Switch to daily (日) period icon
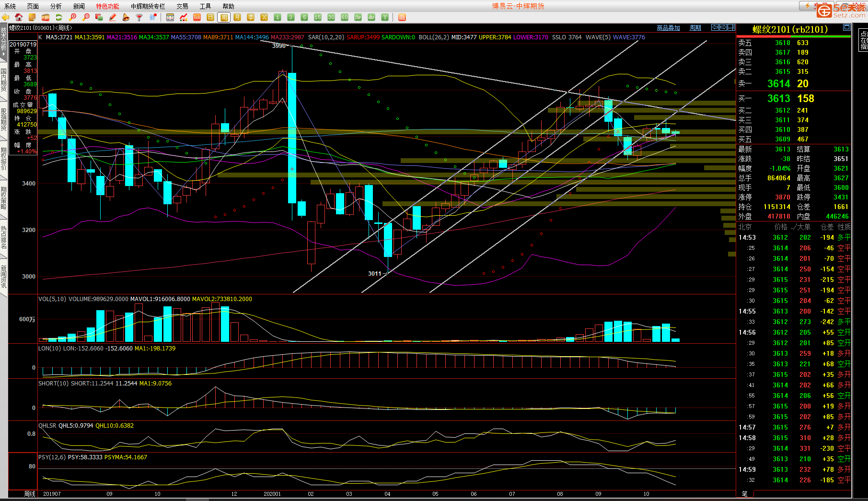 210,17
